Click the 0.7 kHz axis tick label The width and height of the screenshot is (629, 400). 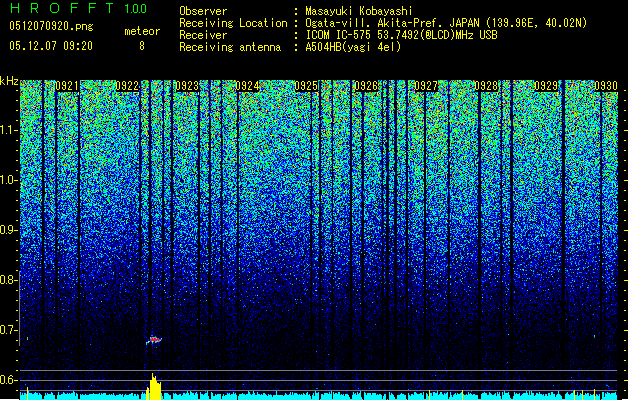tap(8, 330)
